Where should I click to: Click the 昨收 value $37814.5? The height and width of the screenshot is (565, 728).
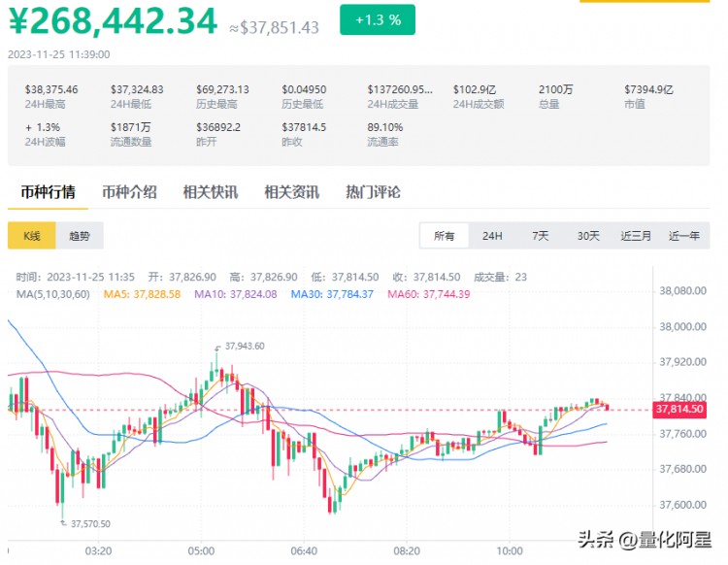coord(304,127)
